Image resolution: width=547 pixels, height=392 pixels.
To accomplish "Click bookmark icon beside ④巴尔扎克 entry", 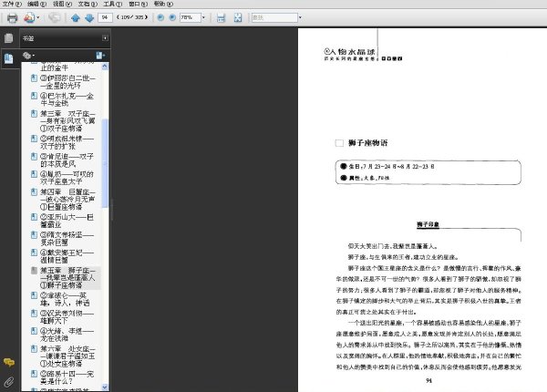I will pos(34,96).
